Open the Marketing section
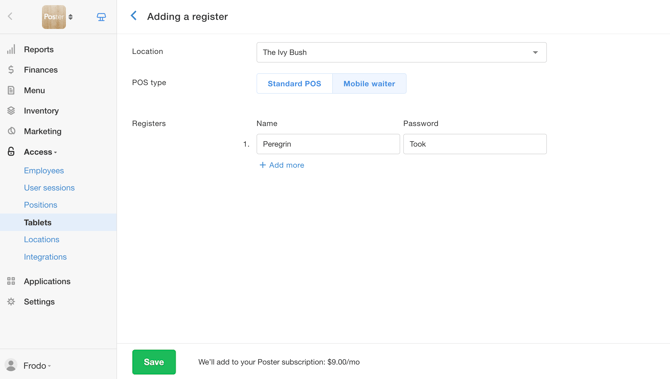 [x=42, y=132]
